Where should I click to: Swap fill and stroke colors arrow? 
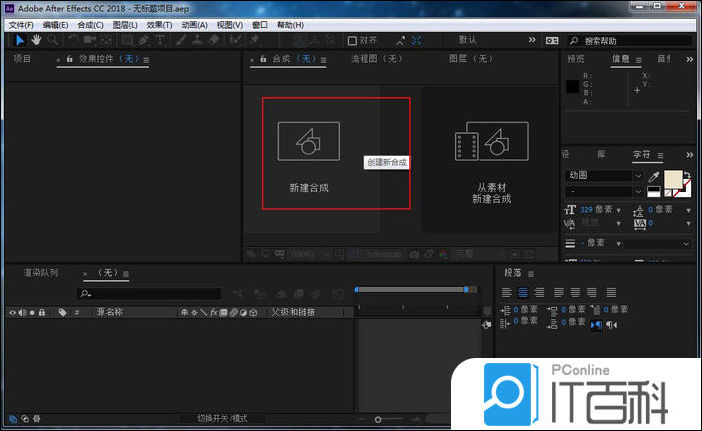click(688, 175)
